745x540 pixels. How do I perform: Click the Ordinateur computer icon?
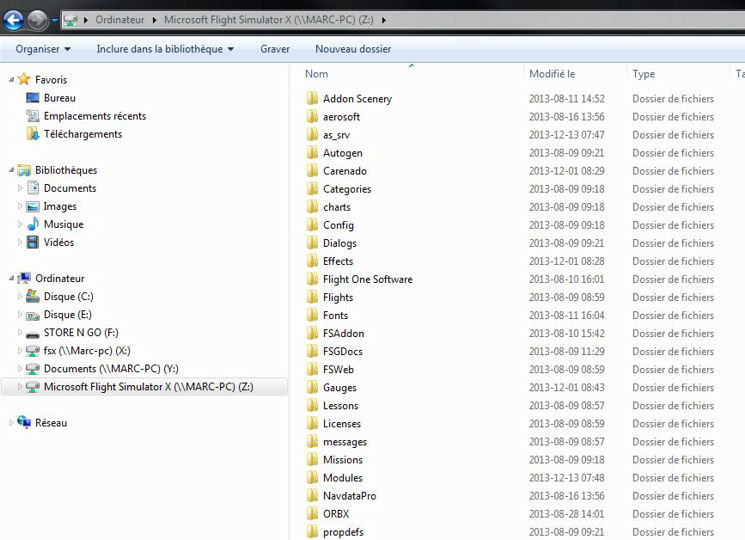click(24, 278)
